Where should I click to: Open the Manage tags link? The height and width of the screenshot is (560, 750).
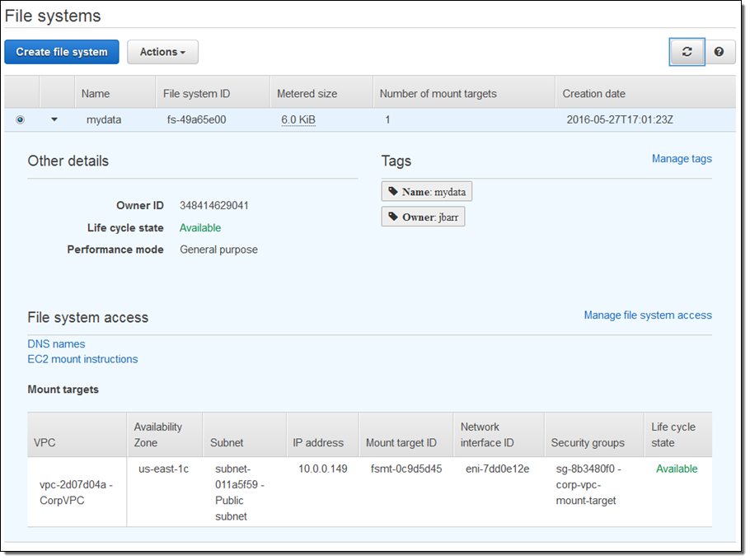click(681, 158)
